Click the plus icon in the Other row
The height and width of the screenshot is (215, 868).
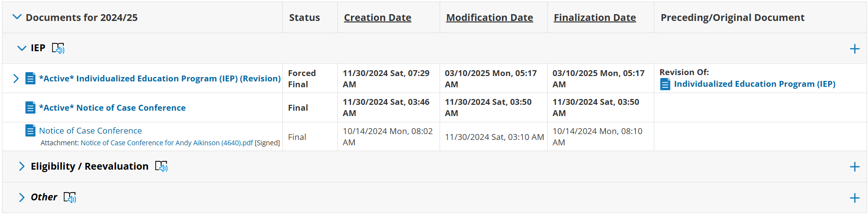854,198
